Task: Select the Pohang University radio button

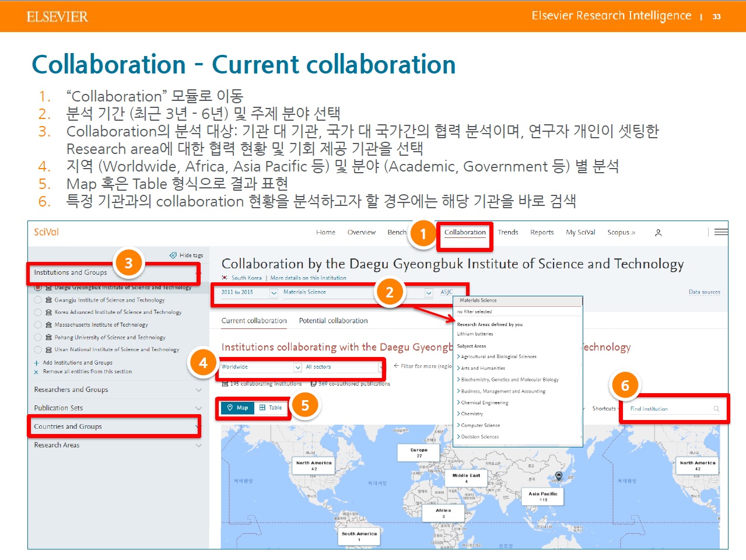Action: 38,337
